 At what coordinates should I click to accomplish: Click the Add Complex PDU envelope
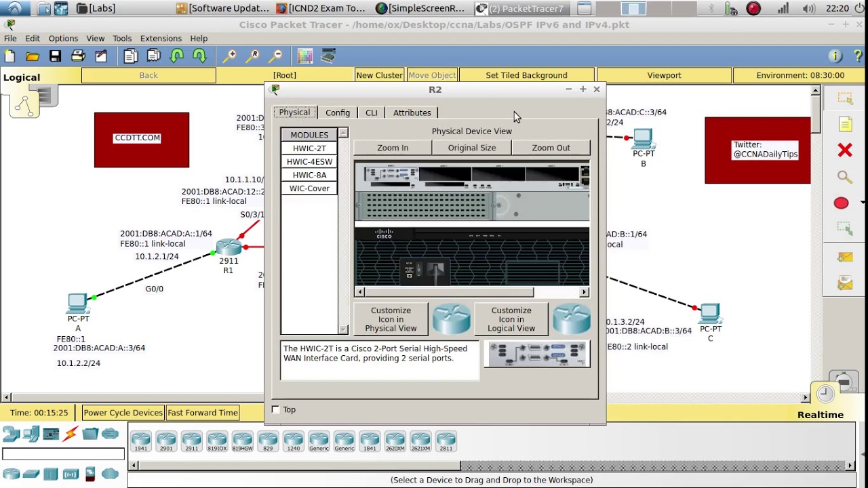(x=845, y=283)
